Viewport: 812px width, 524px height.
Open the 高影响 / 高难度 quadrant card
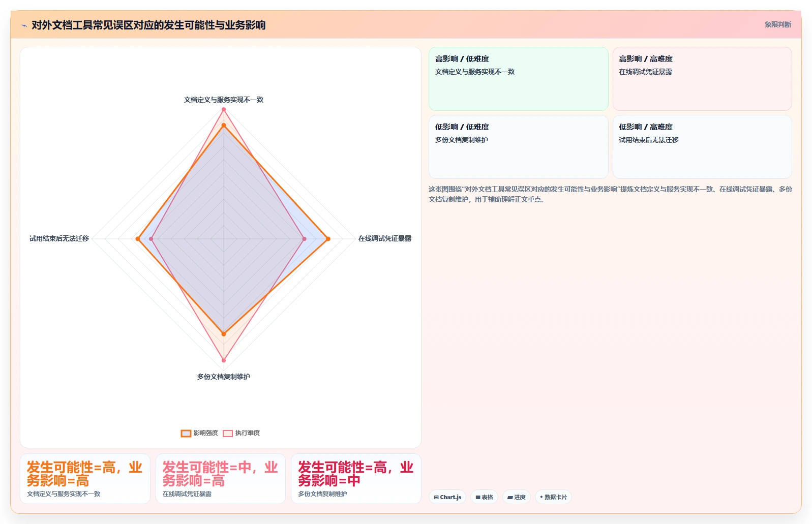(x=702, y=79)
